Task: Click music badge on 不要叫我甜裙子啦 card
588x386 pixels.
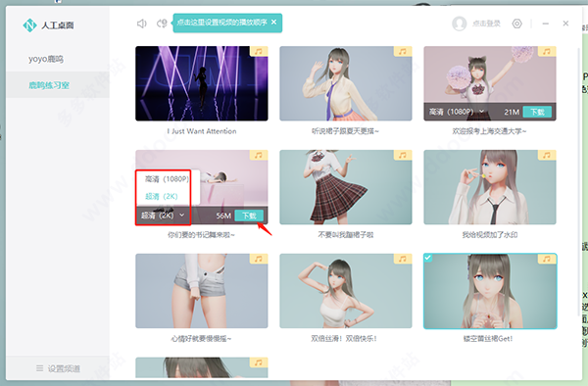Action: click(x=403, y=155)
